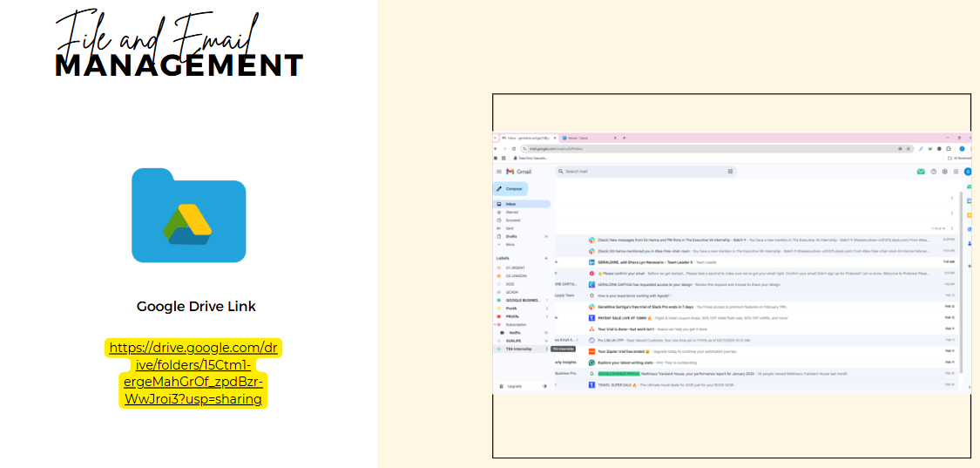
Task: Bookmark this page with the star icon
Action: tap(908, 149)
